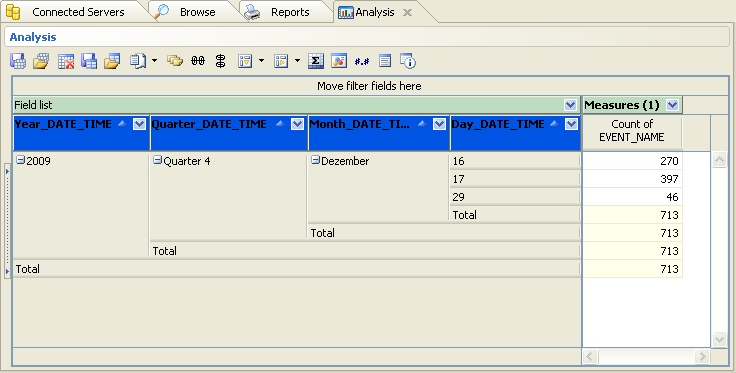This screenshot has height=373, width=736.
Task: Open the Year_DATE_TIME filter dropdown
Action: pos(139,124)
